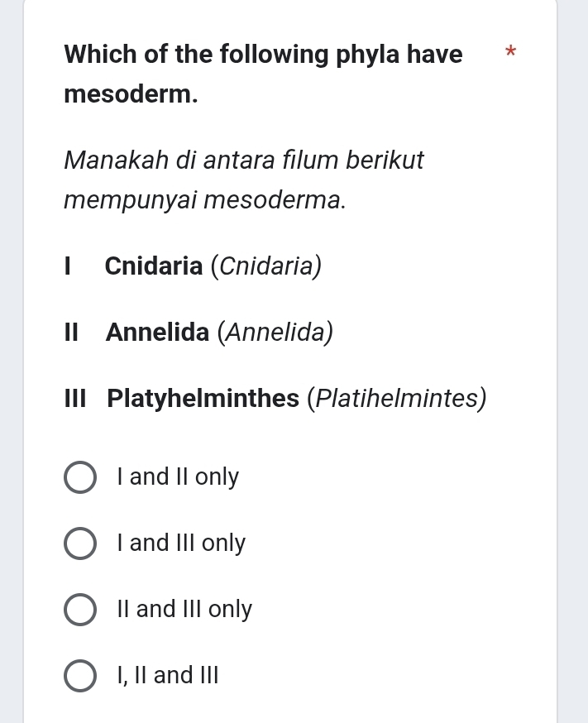Tap the "I, II and III" label text
The image size is (588, 723).
168,676
